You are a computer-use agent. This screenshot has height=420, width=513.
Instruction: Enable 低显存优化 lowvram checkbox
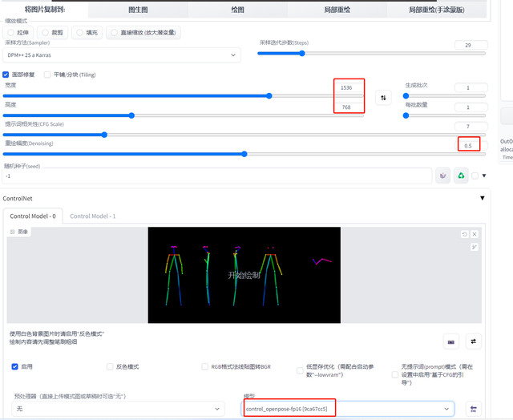tap(300, 370)
